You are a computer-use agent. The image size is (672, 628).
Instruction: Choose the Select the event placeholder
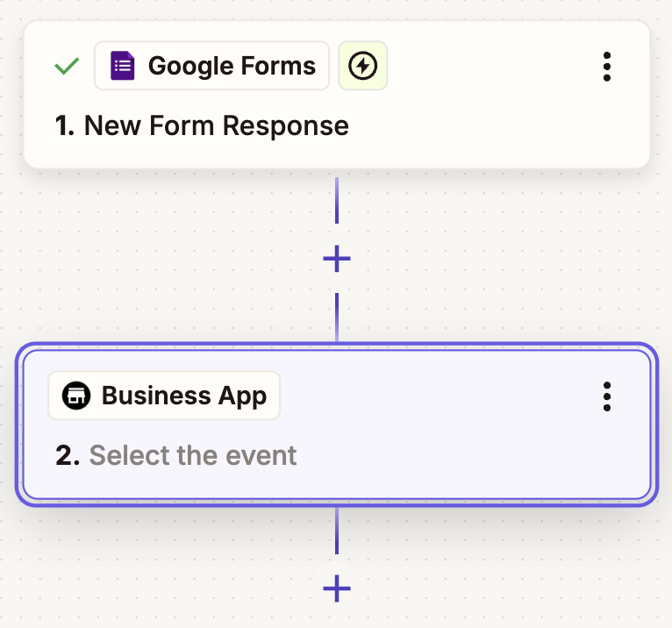tap(193, 455)
